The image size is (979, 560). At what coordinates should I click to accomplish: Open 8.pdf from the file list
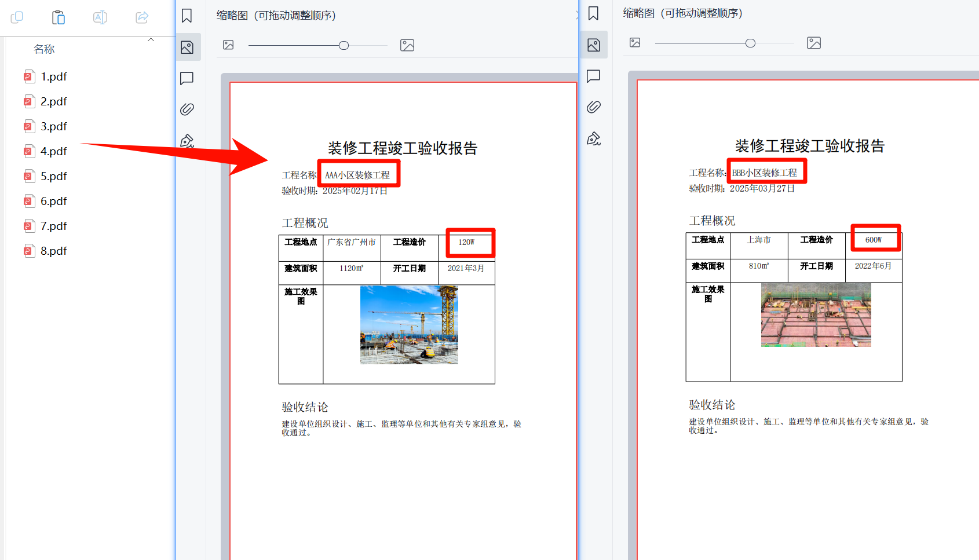(54, 250)
